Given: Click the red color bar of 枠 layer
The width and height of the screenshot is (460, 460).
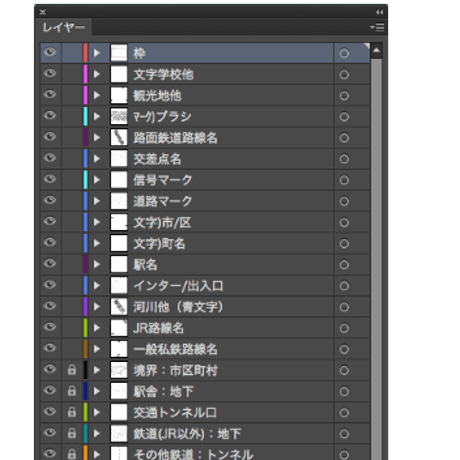Looking at the screenshot, I should coord(86,53).
